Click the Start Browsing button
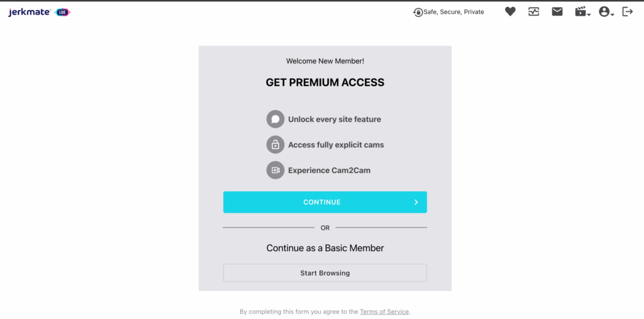This screenshot has width=644, height=319. point(325,273)
